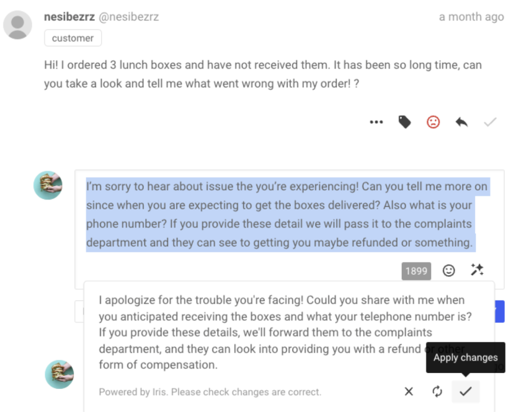This screenshot has width=511, height=420.
Task: Mark the message done with grey checkmark
Action: (490, 122)
